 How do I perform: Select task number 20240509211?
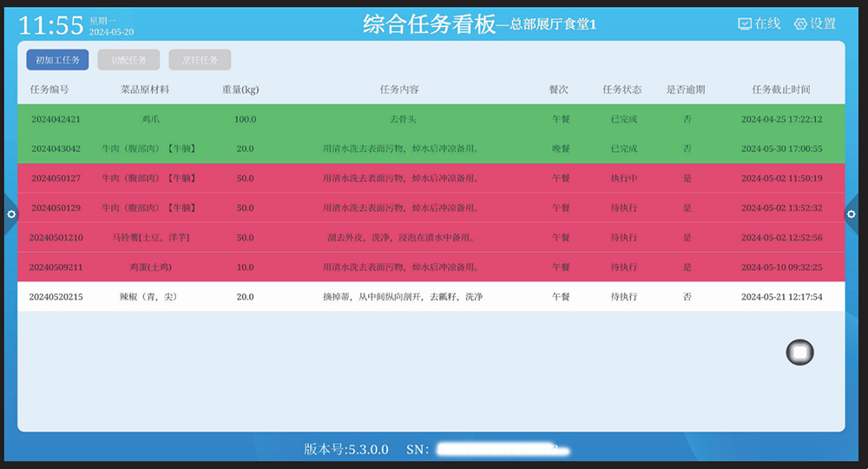coord(56,267)
